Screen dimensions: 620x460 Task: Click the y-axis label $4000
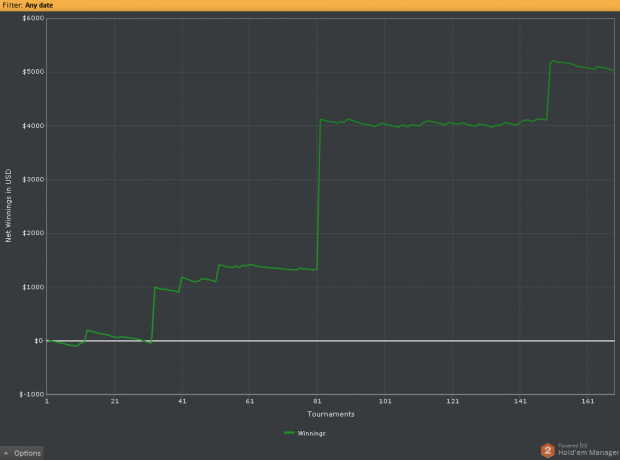[x=33, y=126]
